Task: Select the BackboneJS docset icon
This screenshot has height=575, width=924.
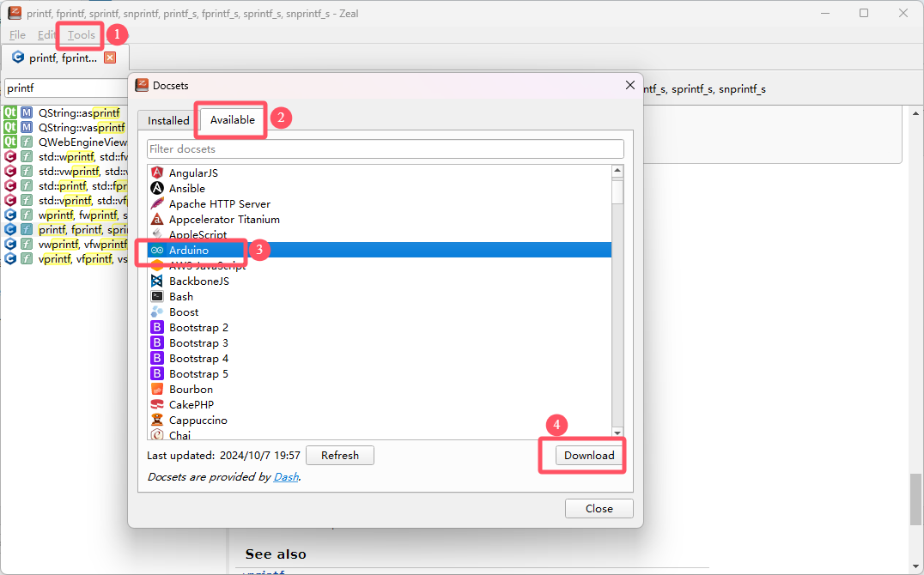Action: click(157, 281)
